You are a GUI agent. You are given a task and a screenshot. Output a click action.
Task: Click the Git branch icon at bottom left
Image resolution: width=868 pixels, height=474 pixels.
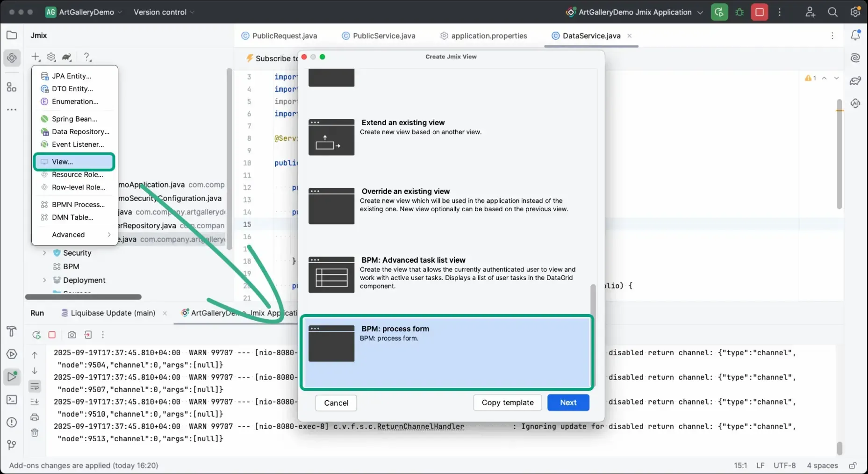coord(12,445)
